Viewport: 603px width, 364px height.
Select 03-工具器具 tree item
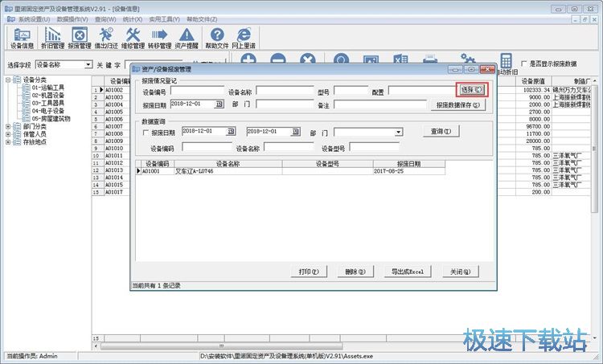[x=48, y=103]
